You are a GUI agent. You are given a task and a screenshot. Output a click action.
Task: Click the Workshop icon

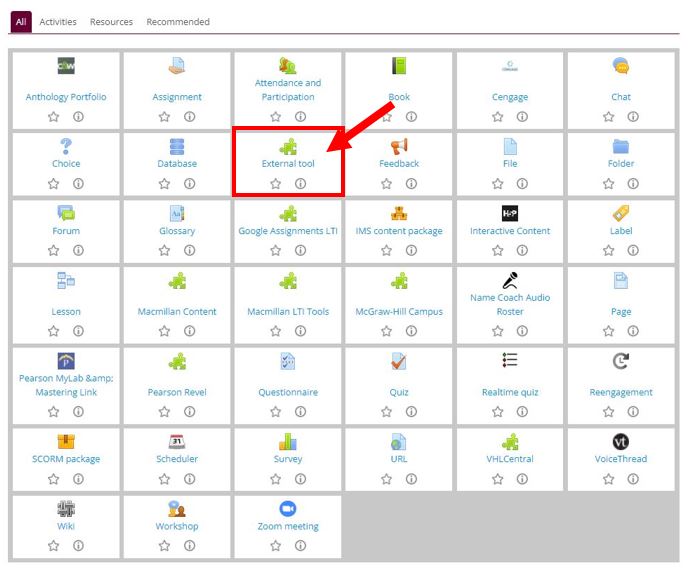pyautogui.click(x=177, y=509)
